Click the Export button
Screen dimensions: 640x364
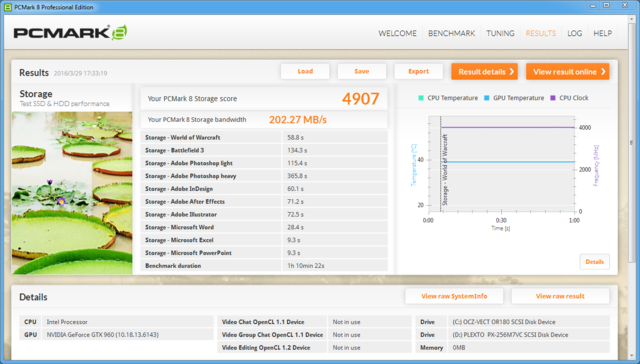(418, 71)
